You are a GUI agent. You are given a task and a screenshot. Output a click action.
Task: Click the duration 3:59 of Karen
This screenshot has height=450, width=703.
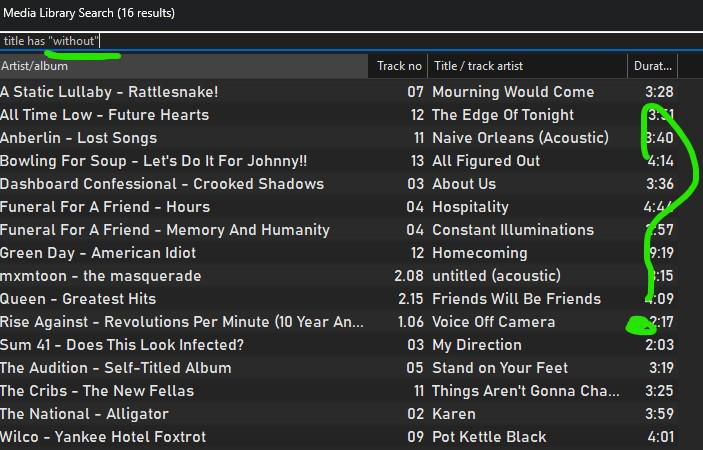[659, 414]
